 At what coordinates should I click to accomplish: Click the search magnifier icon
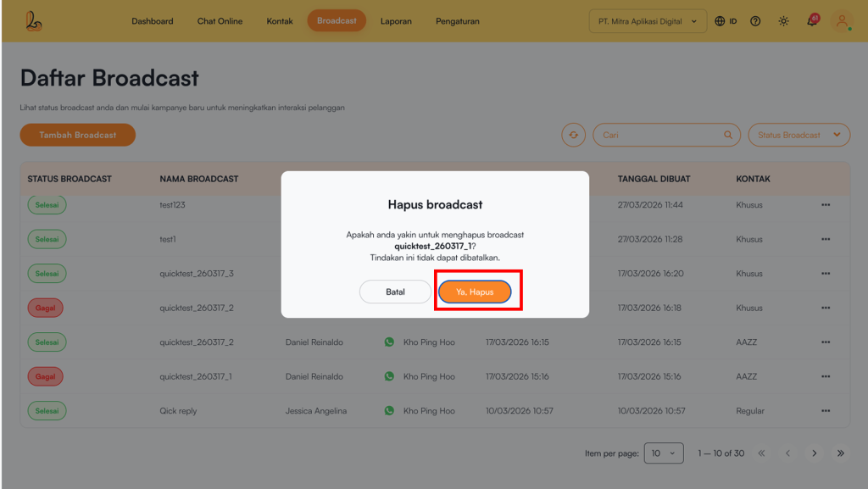(727, 135)
